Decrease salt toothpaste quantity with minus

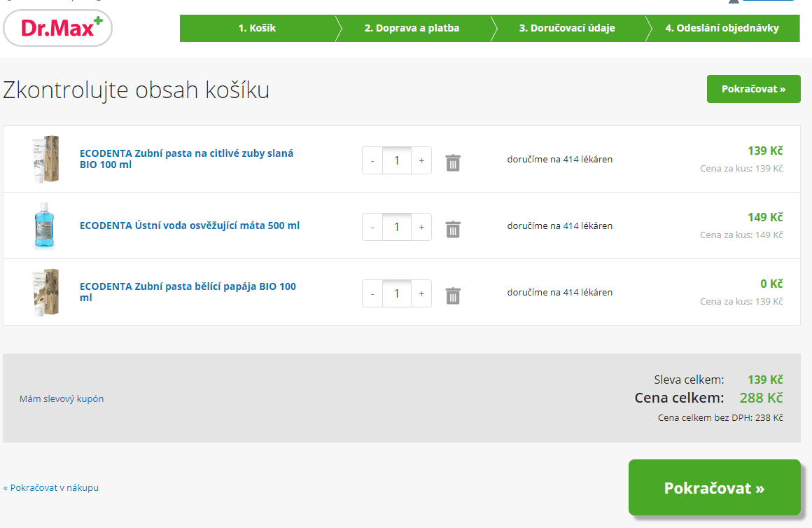tap(372, 160)
